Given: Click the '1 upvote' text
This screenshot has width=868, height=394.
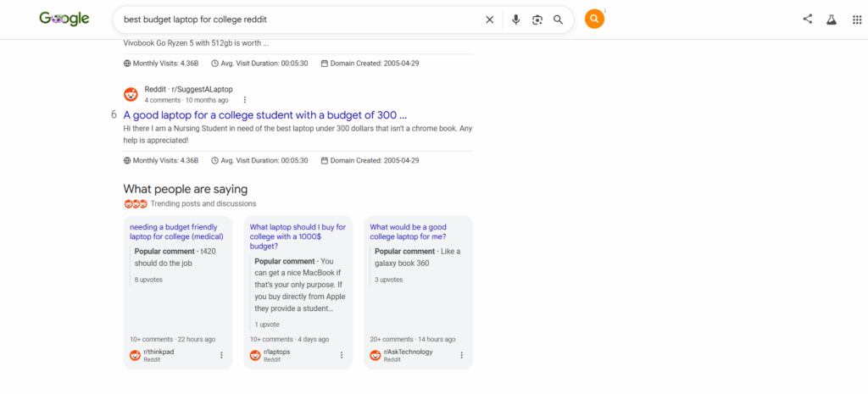Looking at the screenshot, I should click(x=267, y=325).
